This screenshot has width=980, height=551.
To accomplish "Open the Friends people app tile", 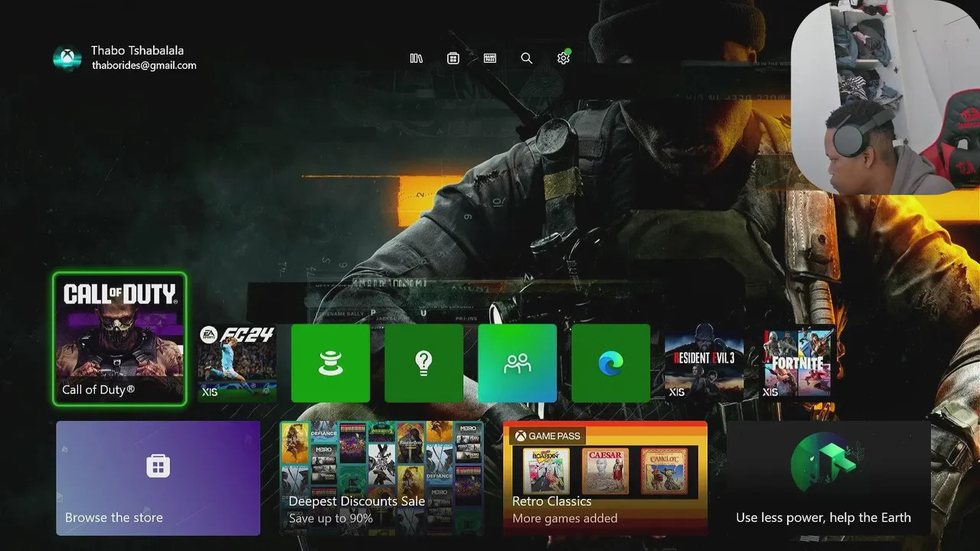I will coord(518,364).
